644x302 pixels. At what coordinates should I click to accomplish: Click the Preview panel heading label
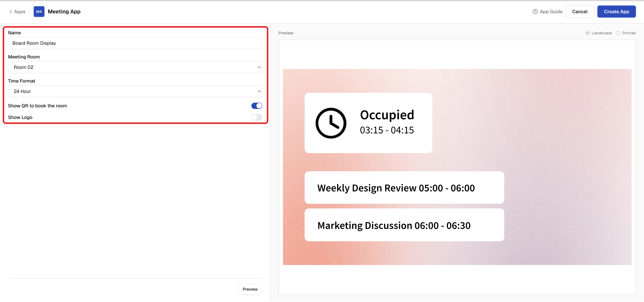(x=286, y=33)
